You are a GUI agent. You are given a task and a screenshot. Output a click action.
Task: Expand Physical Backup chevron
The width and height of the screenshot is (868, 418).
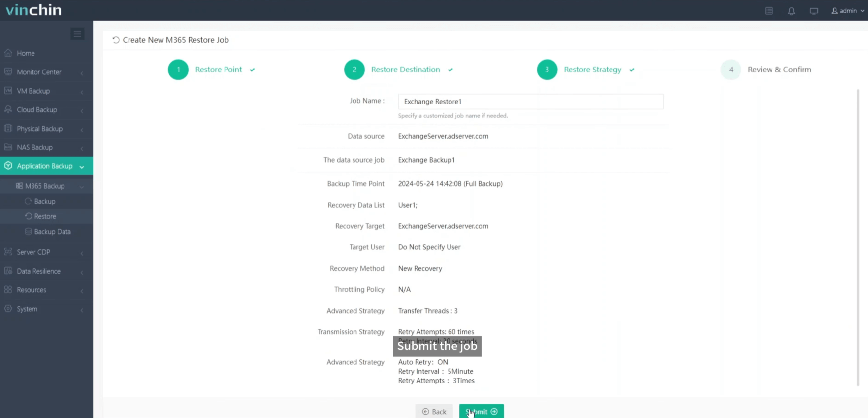pos(82,130)
